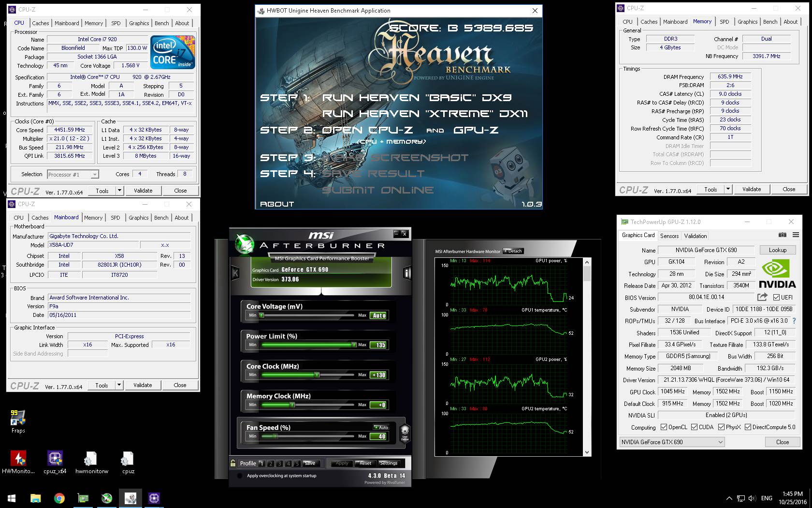Screen dimensions: 812x508
Task: Click Validate in Memory CPU-Z window
Action: [x=752, y=189]
